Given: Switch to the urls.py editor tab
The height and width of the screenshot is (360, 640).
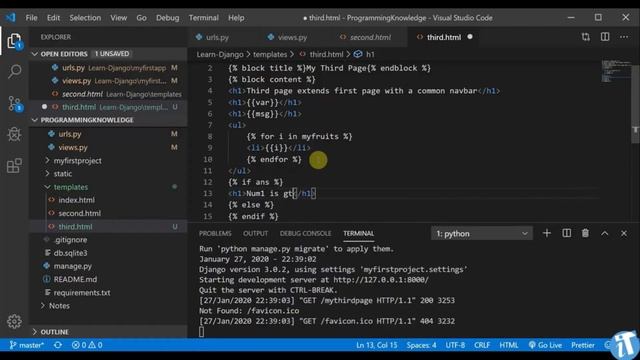Looking at the screenshot, I should [217, 37].
